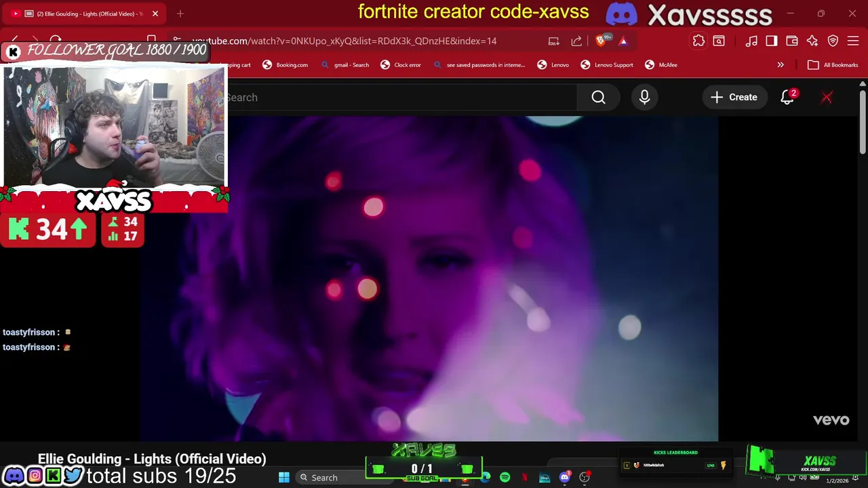Click the YouTube search magnifier button
The height and width of the screenshot is (488, 868).
click(598, 98)
